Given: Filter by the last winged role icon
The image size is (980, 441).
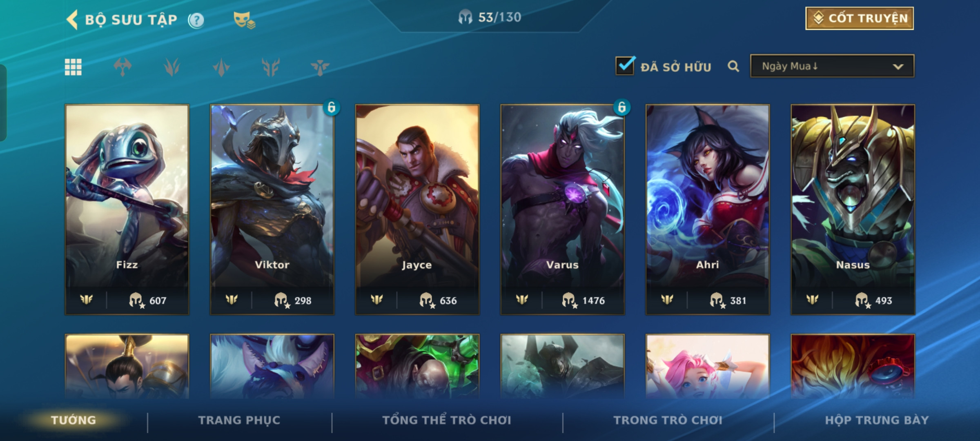Looking at the screenshot, I should 320,67.
